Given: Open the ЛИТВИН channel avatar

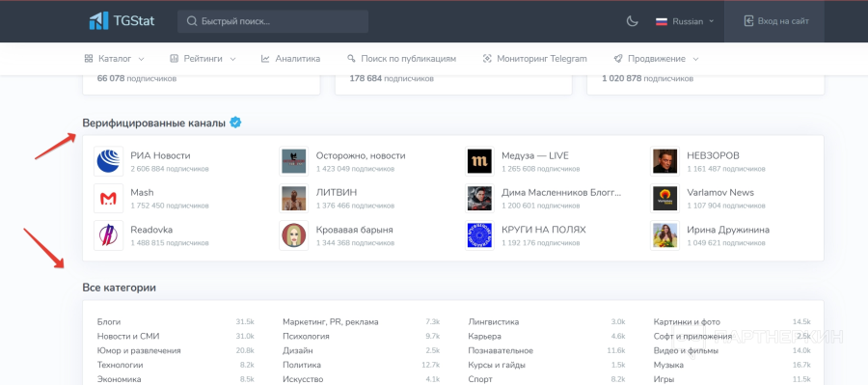Looking at the screenshot, I should (293, 199).
